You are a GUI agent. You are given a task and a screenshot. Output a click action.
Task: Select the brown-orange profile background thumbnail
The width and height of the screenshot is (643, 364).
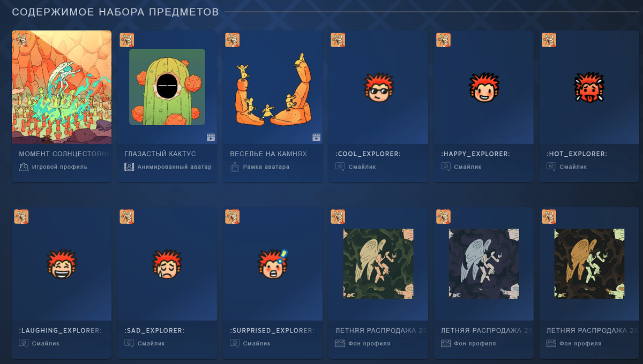pyautogui.click(x=589, y=264)
